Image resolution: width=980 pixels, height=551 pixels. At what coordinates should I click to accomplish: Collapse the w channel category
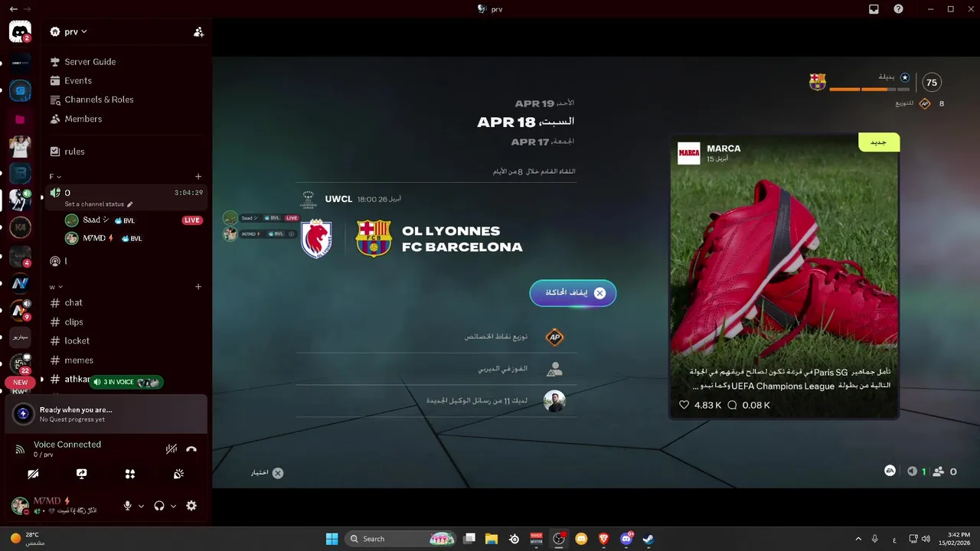(56, 287)
